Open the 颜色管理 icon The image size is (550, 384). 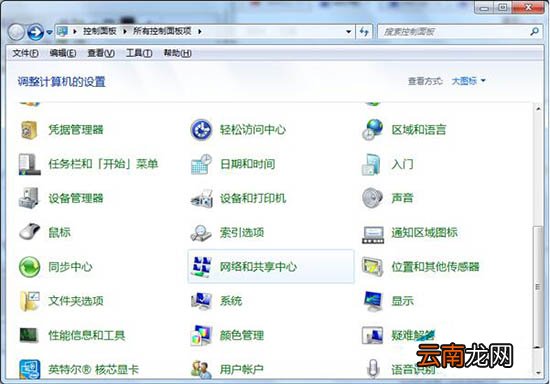click(201, 335)
